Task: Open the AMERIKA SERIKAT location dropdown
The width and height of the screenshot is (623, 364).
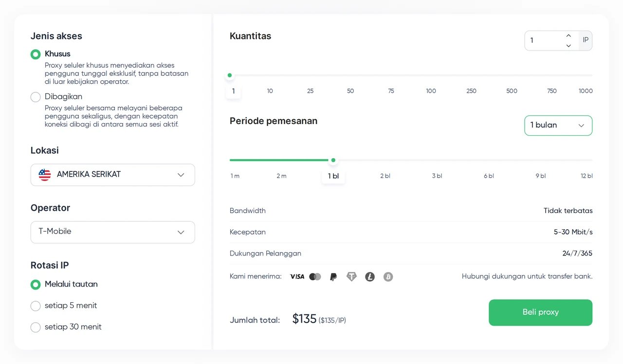Action: 113,175
